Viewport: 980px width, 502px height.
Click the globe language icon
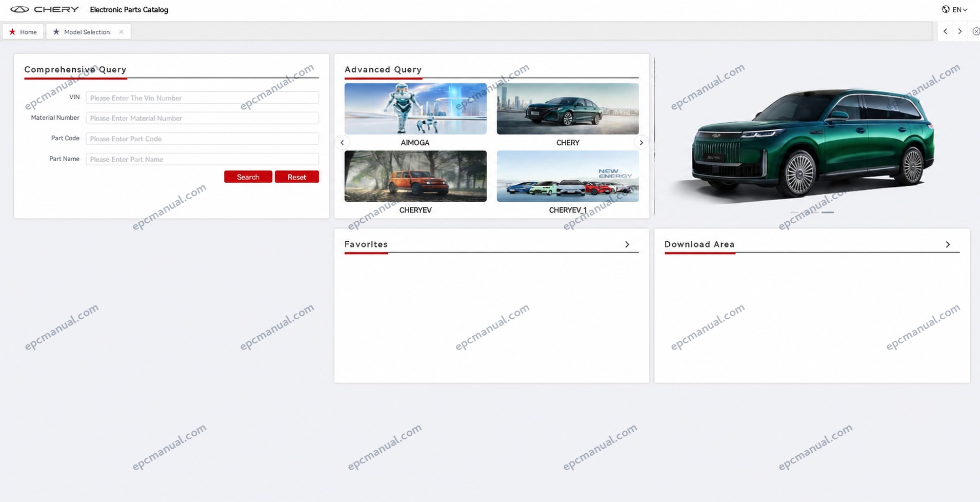pyautogui.click(x=946, y=9)
